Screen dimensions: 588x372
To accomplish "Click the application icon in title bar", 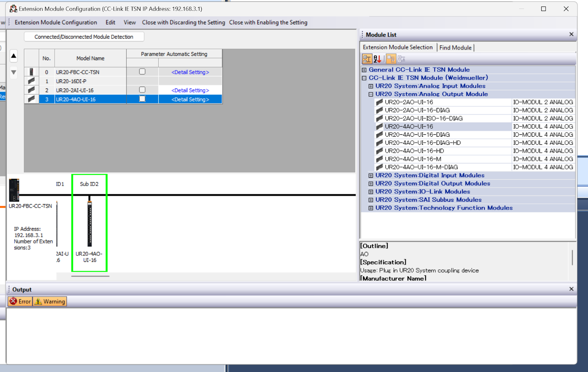I will pyautogui.click(x=13, y=8).
